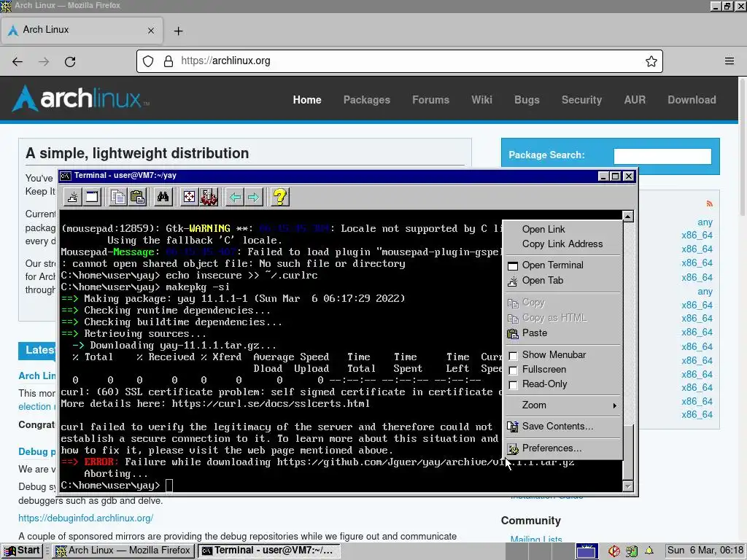Viewport: 747px width, 560px height.
Task: Open the Packages link in site navigation
Action: [x=366, y=100]
